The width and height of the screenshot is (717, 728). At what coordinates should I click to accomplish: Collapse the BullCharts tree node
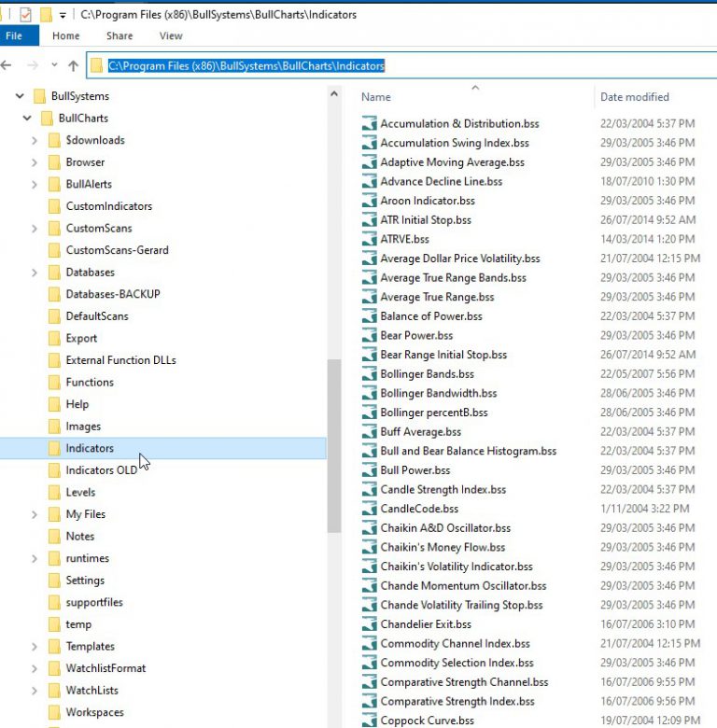pos(27,118)
